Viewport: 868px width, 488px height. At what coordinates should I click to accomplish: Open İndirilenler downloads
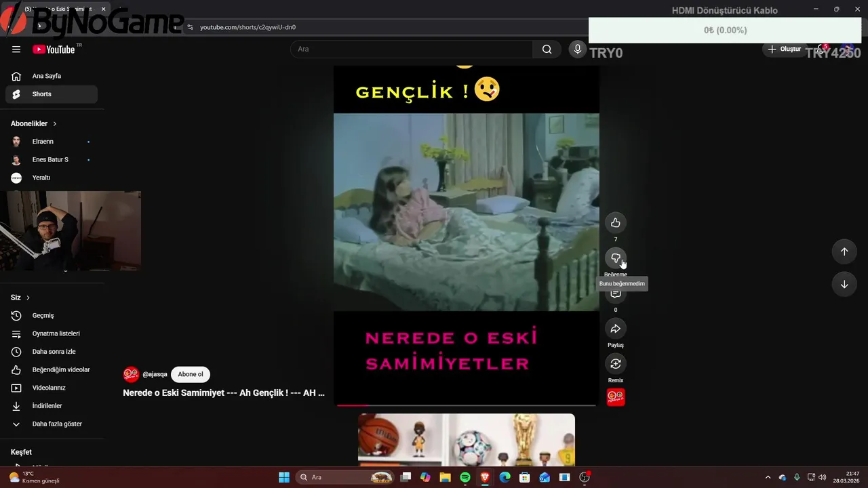tap(52, 406)
